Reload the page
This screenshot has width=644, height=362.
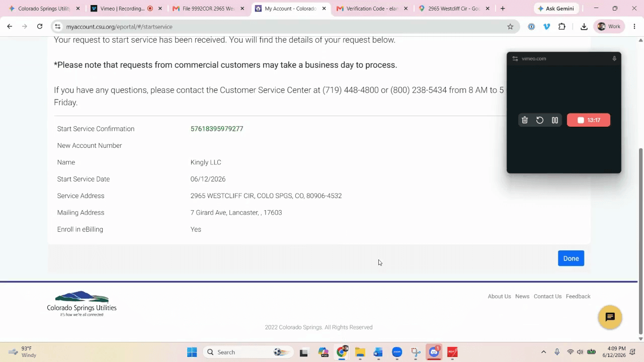tap(40, 27)
